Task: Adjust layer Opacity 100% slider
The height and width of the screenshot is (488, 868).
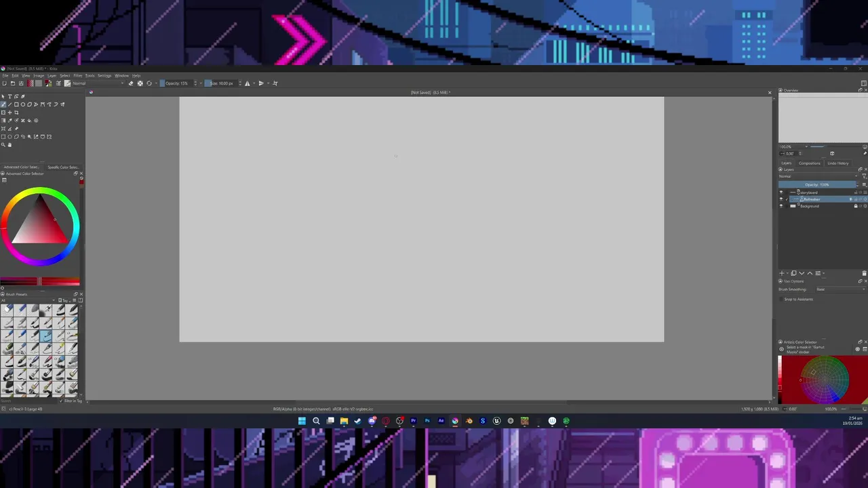Action: pyautogui.click(x=817, y=184)
